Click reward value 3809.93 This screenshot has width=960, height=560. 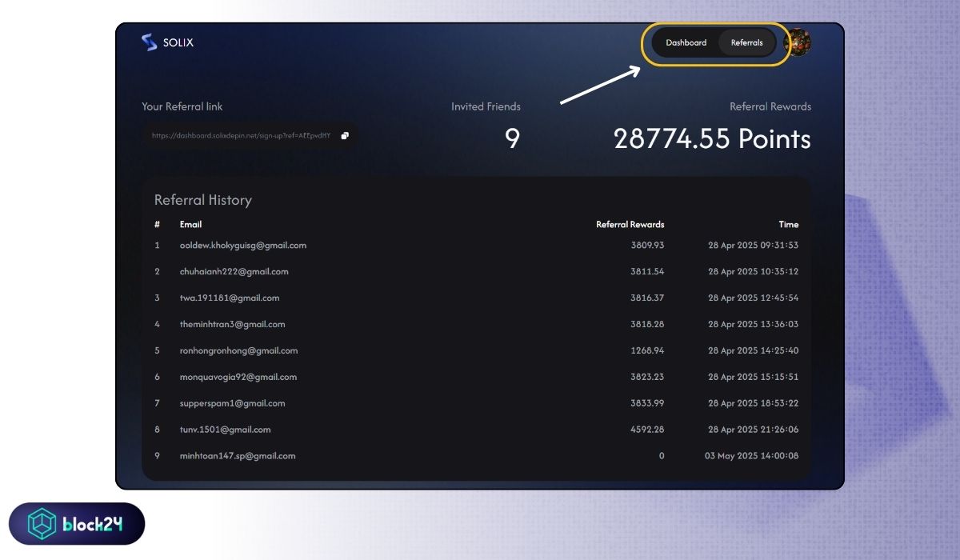pyautogui.click(x=647, y=246)
